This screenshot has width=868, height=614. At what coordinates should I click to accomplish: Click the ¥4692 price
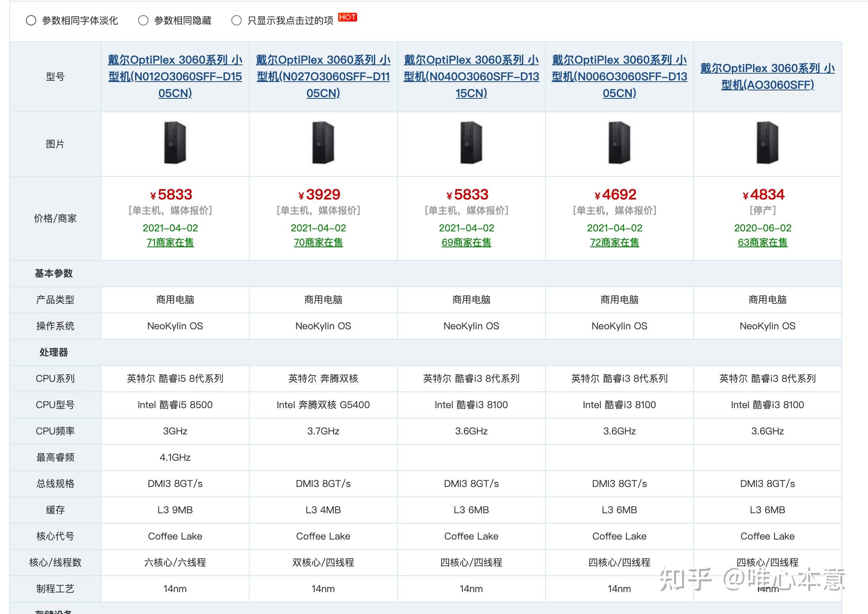(x=616, y=195)
